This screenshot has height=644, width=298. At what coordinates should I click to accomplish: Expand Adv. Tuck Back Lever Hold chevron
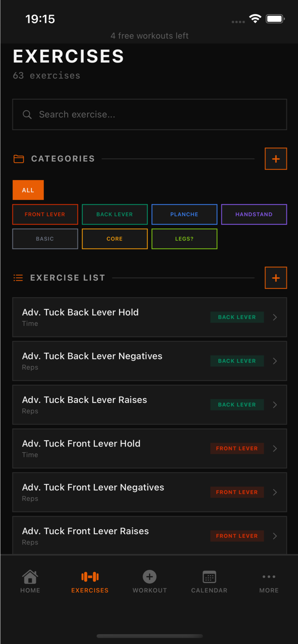click(x=275, y=318)
